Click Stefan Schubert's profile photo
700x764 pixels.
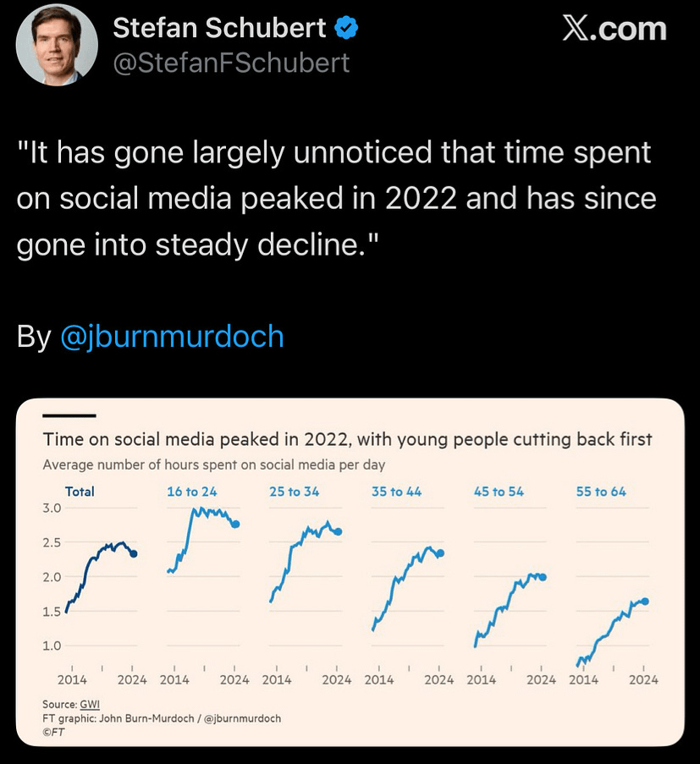click(x=57, y=45)
